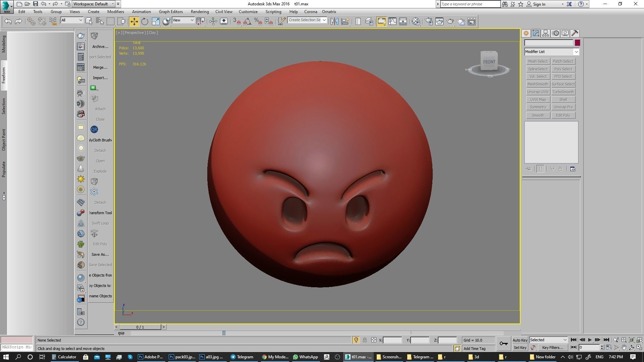The image size is (644, 362).
Task: Click the Symmetry modifier button
Action: 538,107
